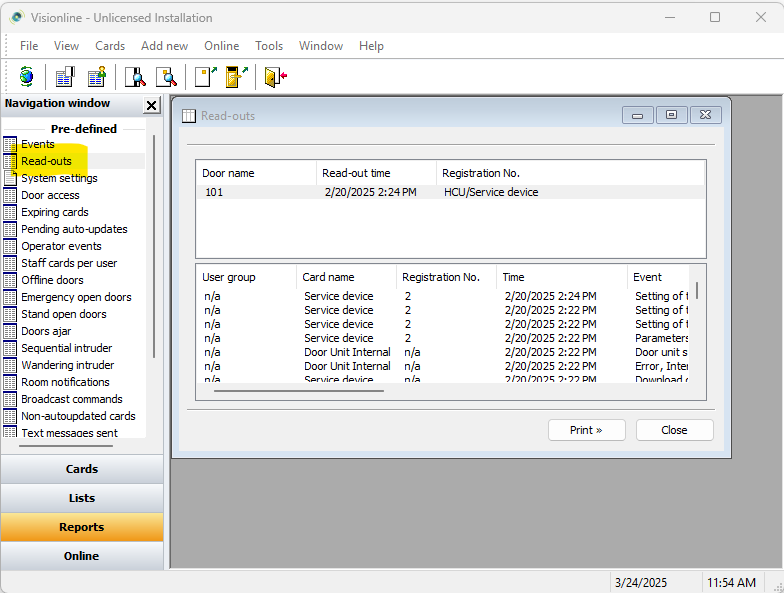This screenshot has height=593, width=784.
Task: Open the Cards menu
Action: pyautogui.click(x=110, y=46)
